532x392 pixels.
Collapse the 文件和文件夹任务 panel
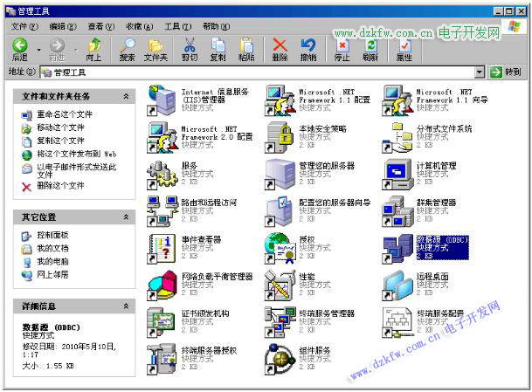(x=127, y=96)
